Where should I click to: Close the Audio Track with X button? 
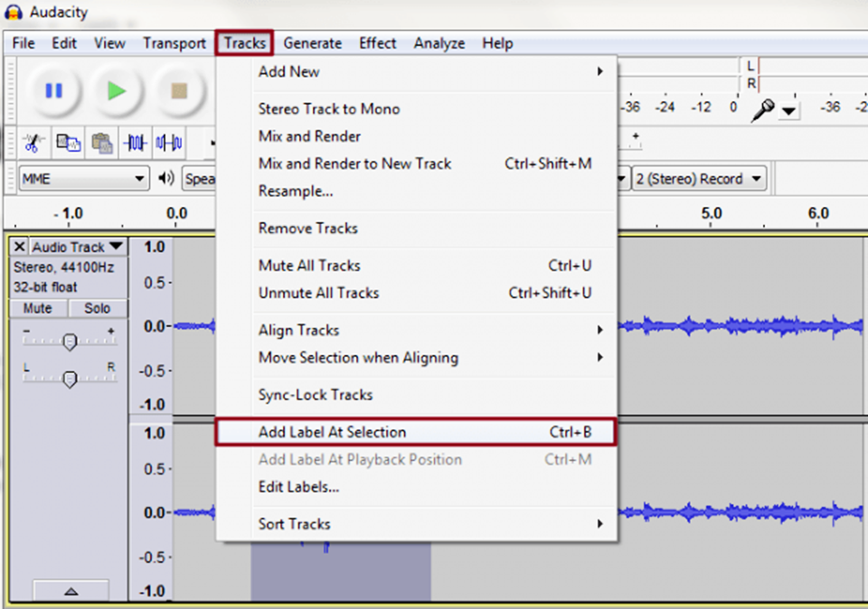coord(19,247)
